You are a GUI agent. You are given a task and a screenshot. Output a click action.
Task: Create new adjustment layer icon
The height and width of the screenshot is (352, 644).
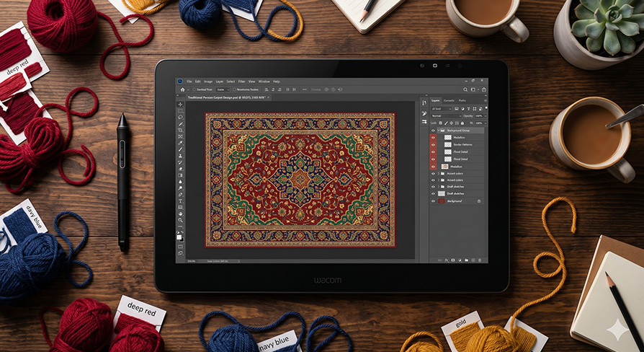tap(460, 260)
